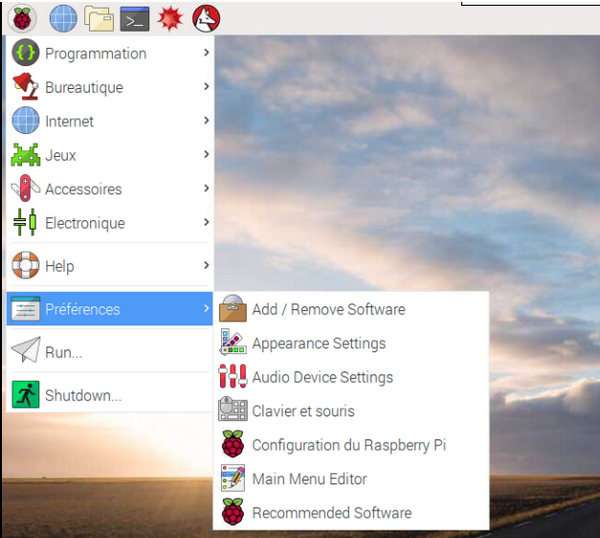The height and width of the screenshot is (538, 600).
Task: Click the Help lifebuoy icon
Action: pyautogui.click(x=26, y=265)
